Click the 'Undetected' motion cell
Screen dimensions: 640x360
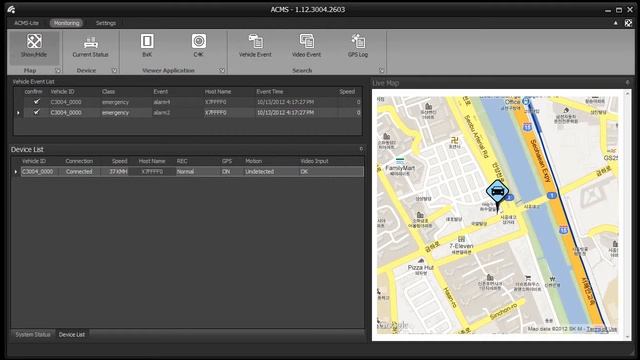(260, 172)
